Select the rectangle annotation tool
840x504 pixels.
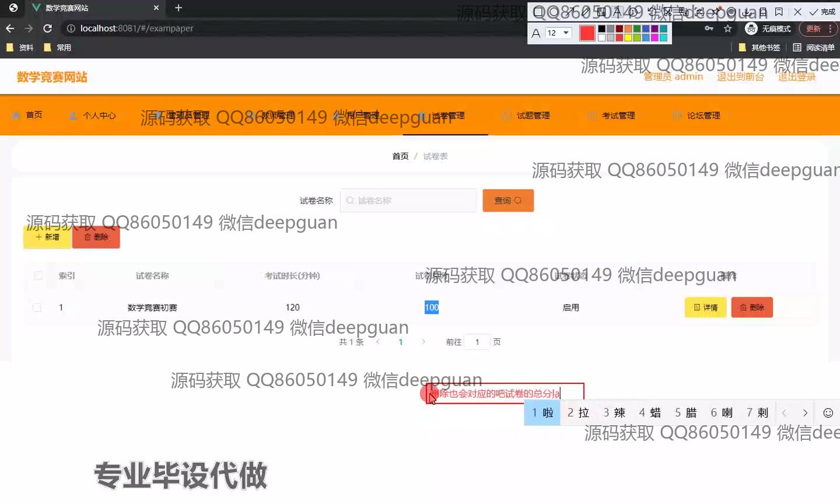[538, 12]
